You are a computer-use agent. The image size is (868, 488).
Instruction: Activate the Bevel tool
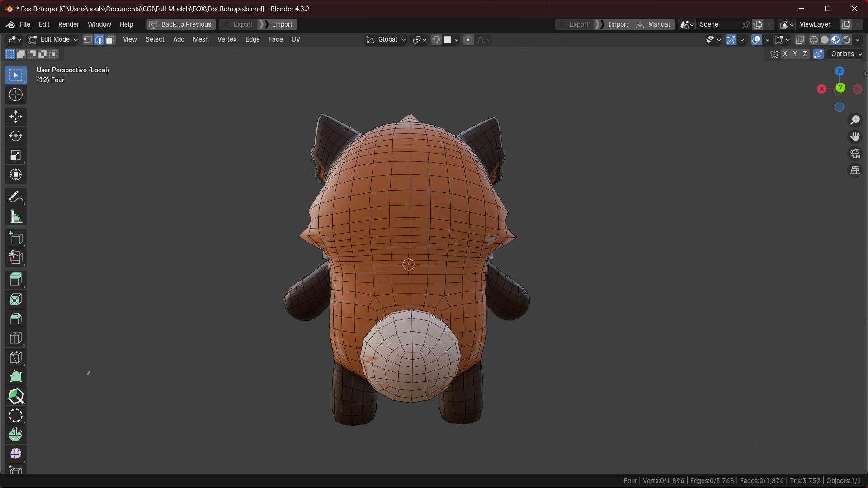pyautogui.click(x=16, y=319)
